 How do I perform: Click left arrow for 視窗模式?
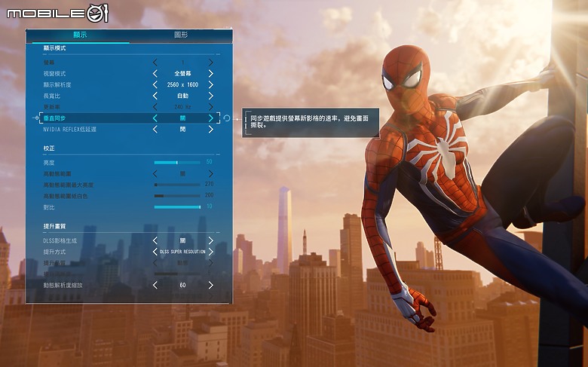click(x=155, y=73)
